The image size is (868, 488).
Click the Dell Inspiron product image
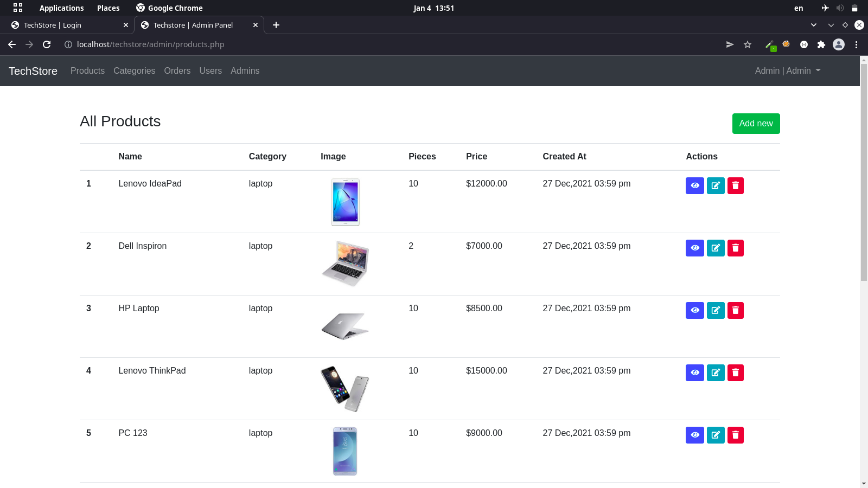coord(345,264)
